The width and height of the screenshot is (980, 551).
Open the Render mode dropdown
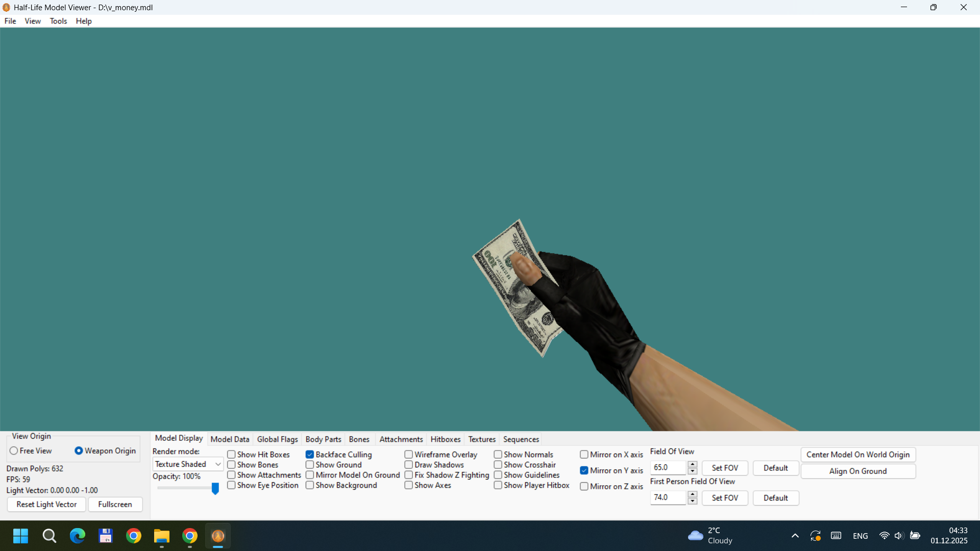(x=187, y=464)
